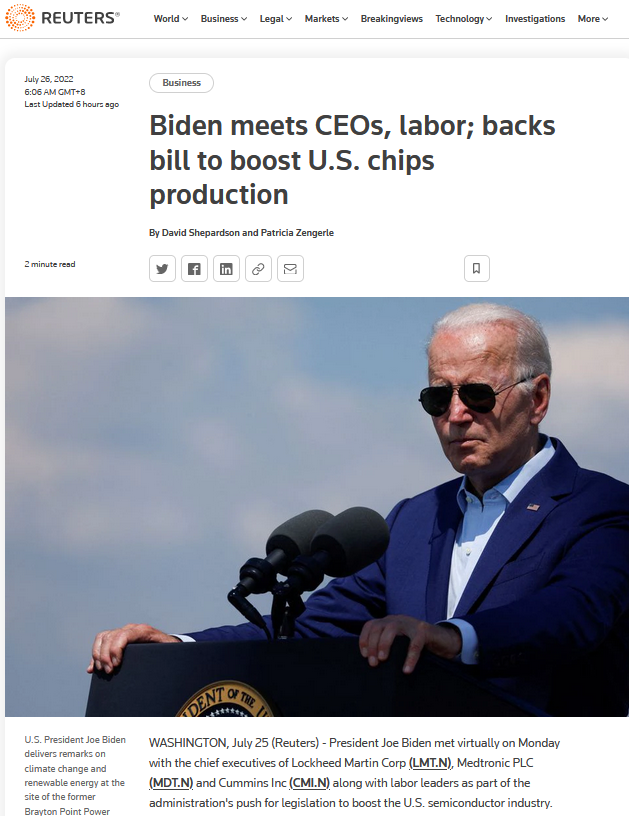Open the Markets dropdown
The image size is (629, 816).
[326, 19]
